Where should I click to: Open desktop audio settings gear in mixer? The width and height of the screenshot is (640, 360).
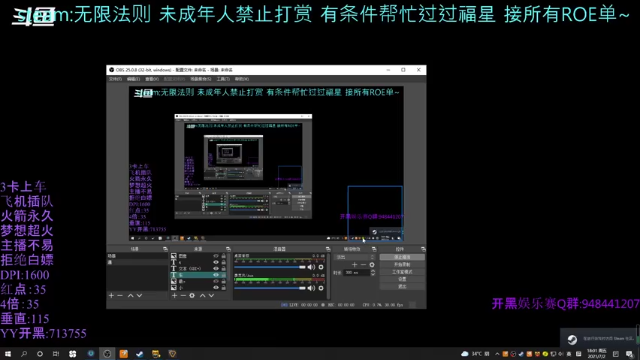[x=321, y=267]
